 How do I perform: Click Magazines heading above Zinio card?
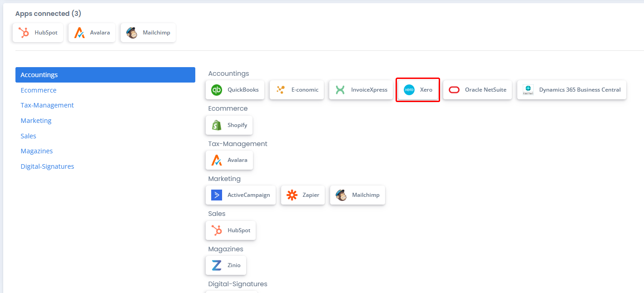coord(226,249)
